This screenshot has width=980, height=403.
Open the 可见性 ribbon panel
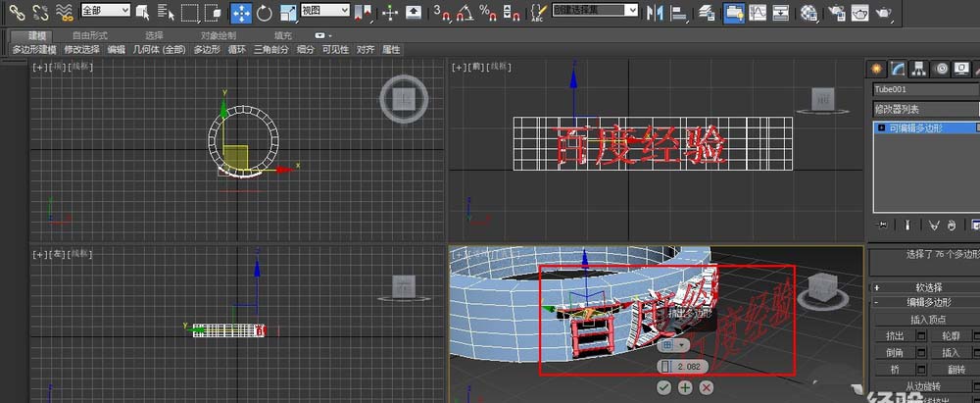point(335,49)
